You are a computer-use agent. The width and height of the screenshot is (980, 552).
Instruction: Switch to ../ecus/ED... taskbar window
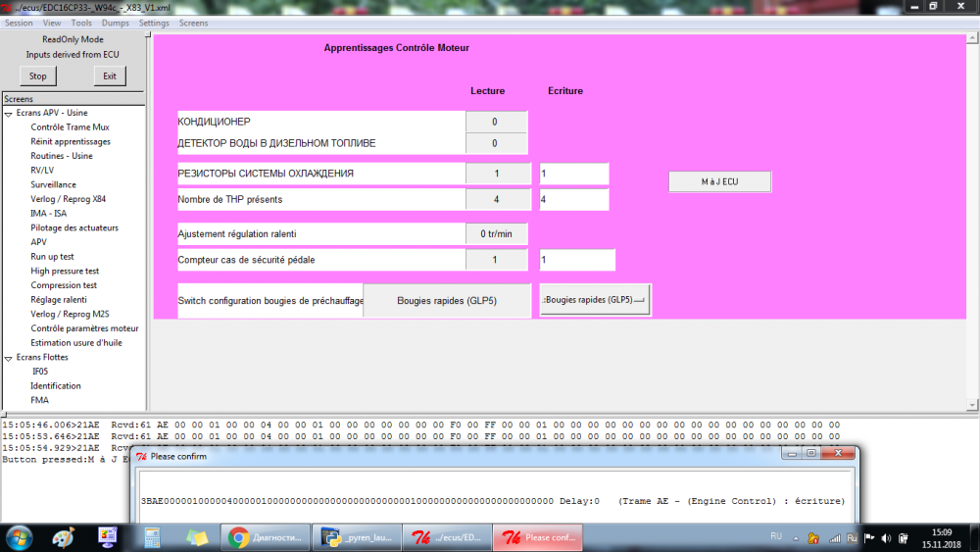point(448,537)
